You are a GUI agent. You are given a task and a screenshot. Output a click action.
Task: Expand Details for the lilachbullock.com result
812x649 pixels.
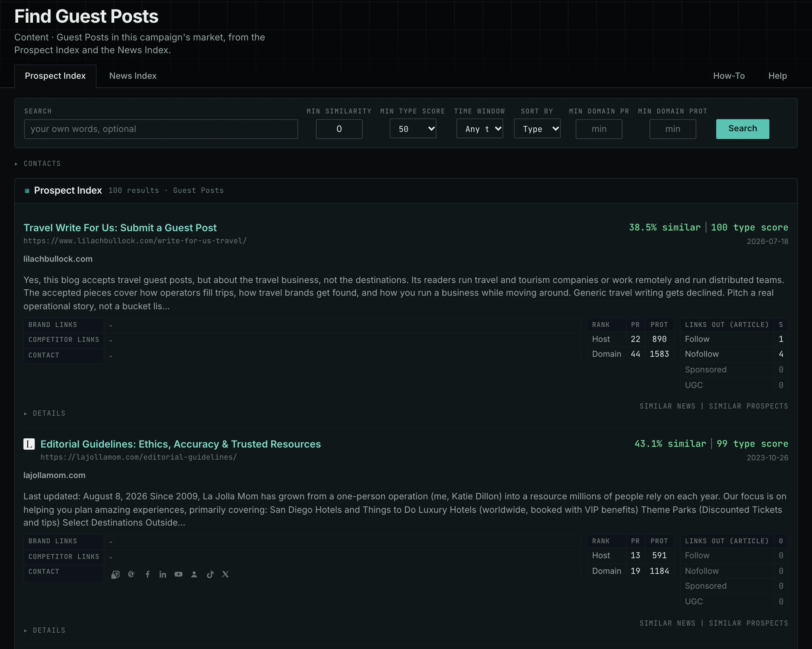point(45,413)
